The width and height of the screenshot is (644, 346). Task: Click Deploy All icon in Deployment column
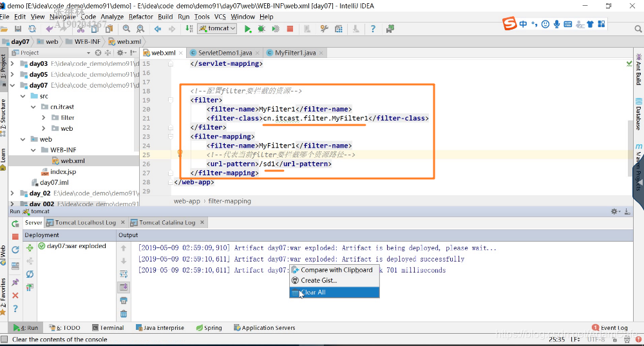click(x=30, y=248)
